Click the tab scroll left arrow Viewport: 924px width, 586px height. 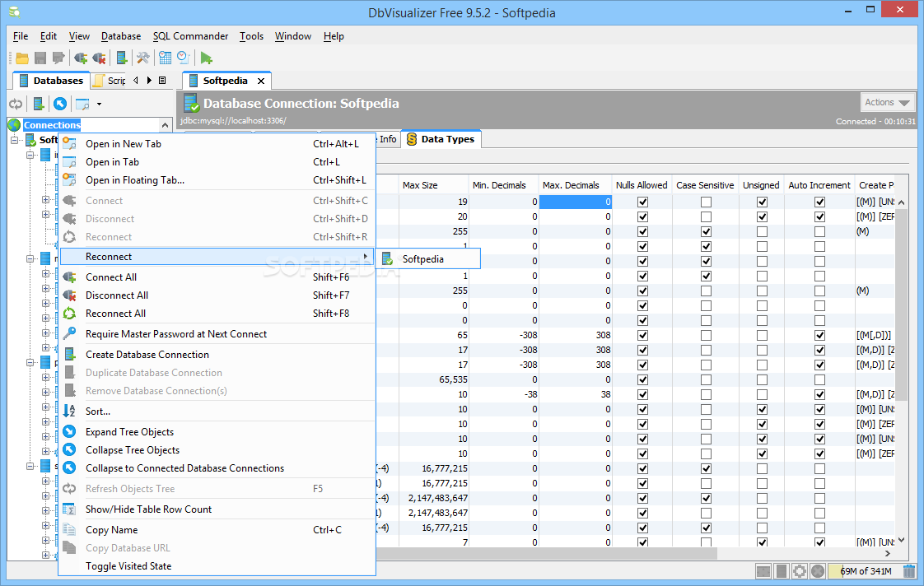(x=136, y=80)
